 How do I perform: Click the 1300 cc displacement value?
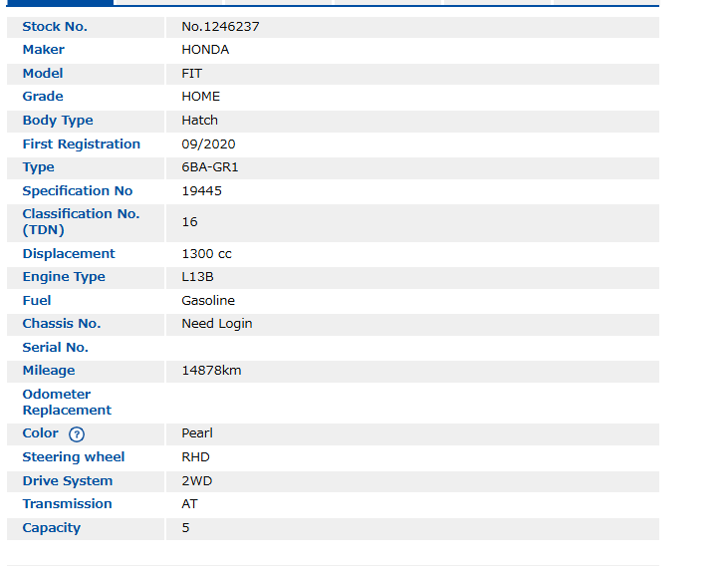point(206,254)
